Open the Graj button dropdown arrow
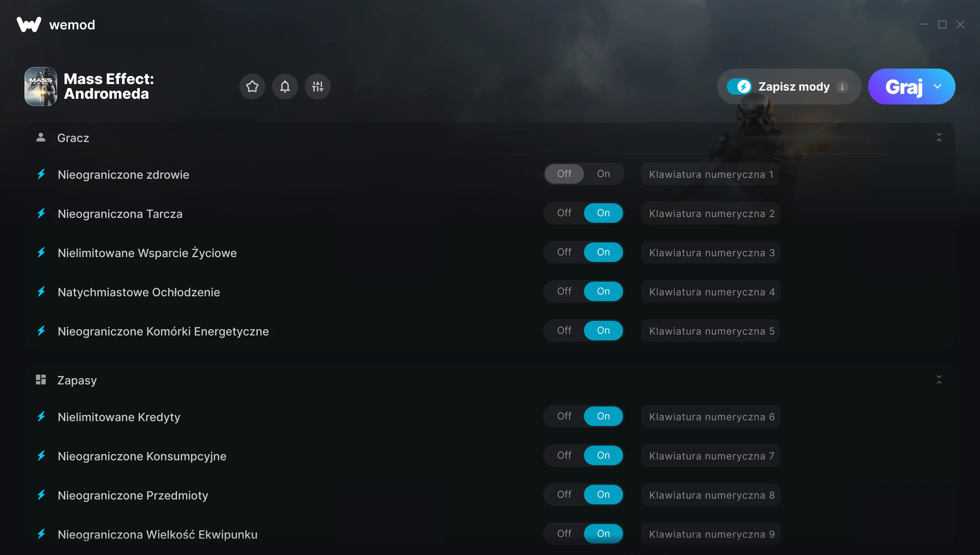980x555 pixels. coord(938,87)
